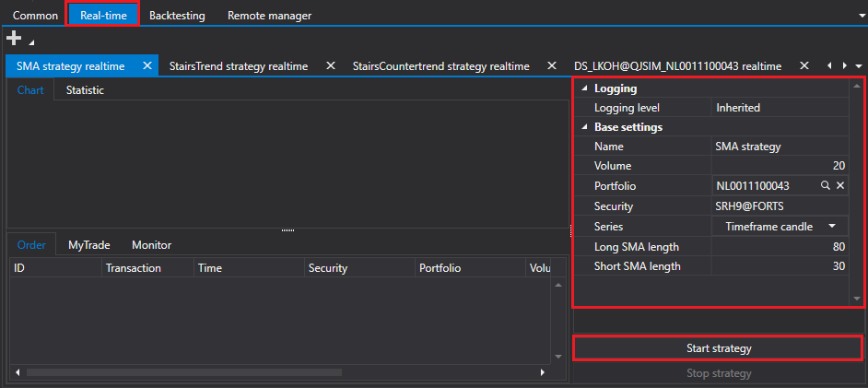This screenshot has height=388, width=868.
Task: Click the Portfolio search magnifier icon
Action: [825, 185]
